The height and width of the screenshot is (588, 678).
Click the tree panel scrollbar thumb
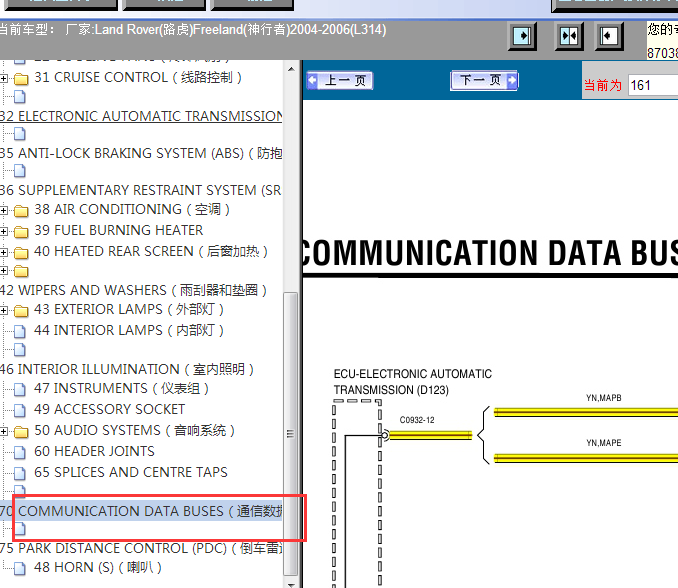[291, 434]
